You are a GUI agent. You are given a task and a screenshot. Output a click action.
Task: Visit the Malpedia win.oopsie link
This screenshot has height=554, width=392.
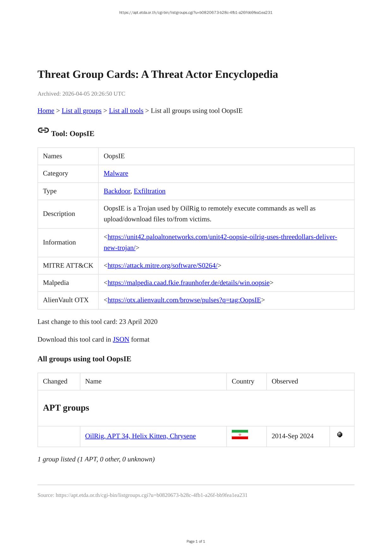[x=188, y=283]
